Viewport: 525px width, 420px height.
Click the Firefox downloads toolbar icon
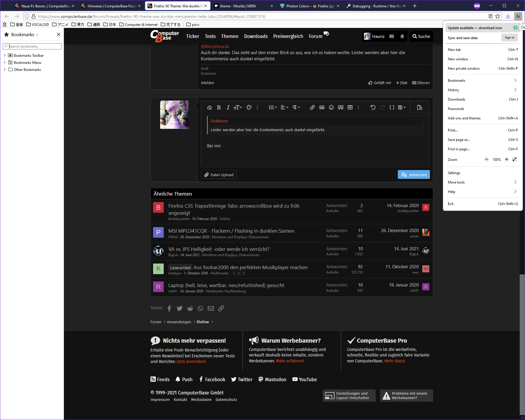508,16
